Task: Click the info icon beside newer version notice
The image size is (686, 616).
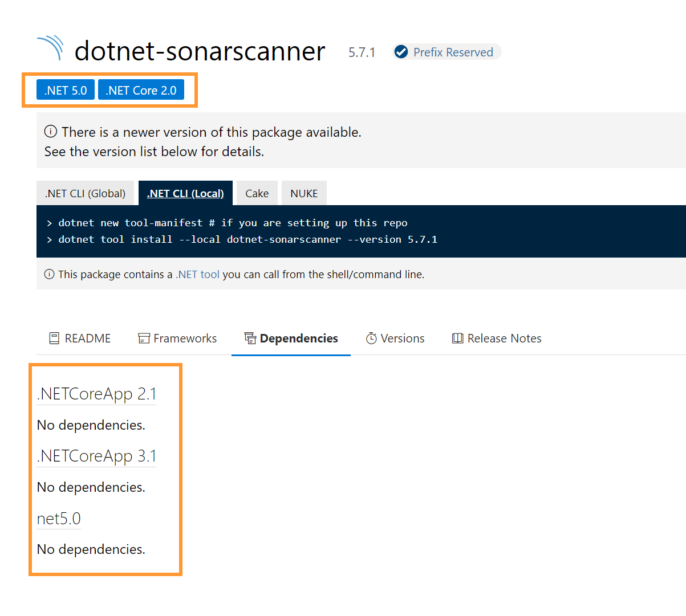Action: [x=51, y=132]
